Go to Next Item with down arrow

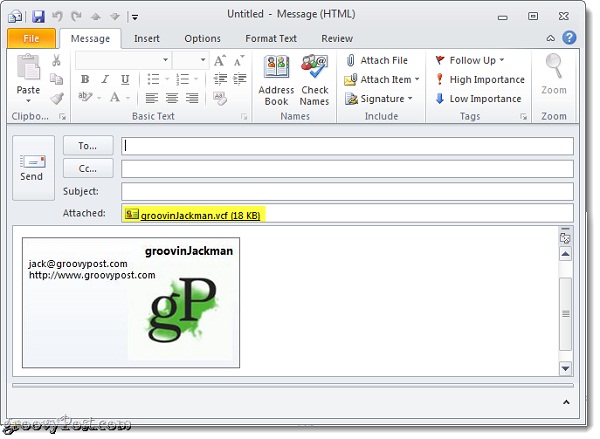pos(115,16)
